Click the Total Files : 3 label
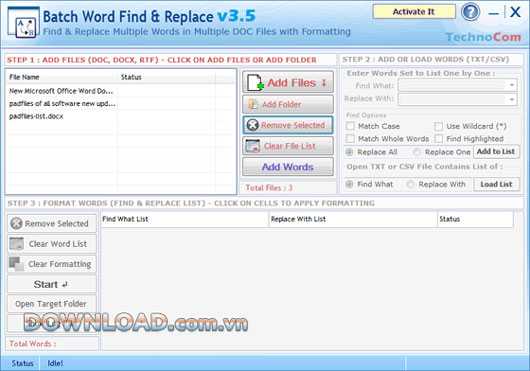This screenshot has height=371, width=530. (x=269, y=188)
